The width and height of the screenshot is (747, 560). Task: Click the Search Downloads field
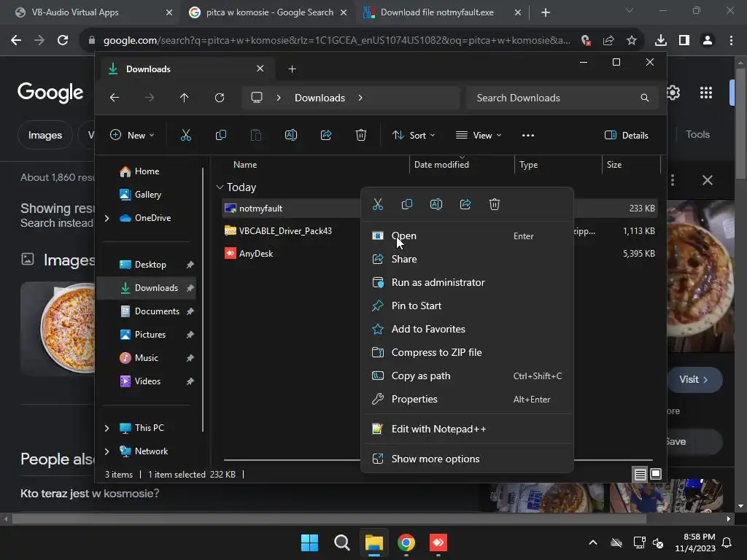coord(562,98)
